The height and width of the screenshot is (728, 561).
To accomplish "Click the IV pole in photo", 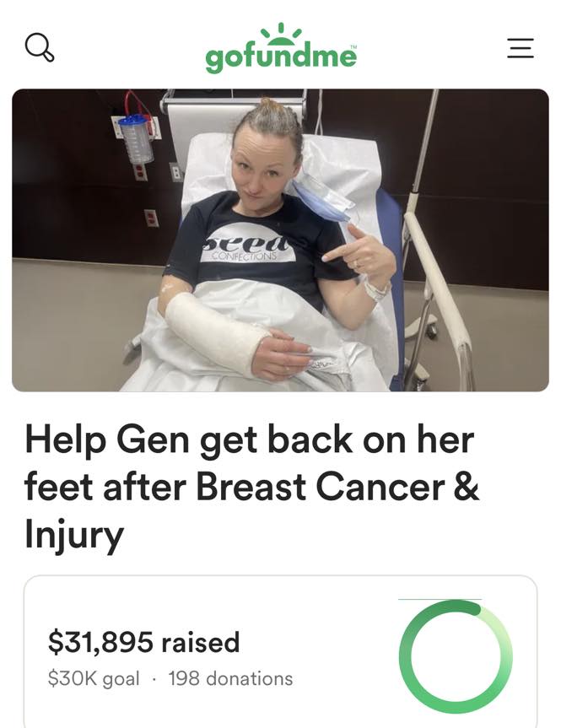I will [x=420, y=232].
